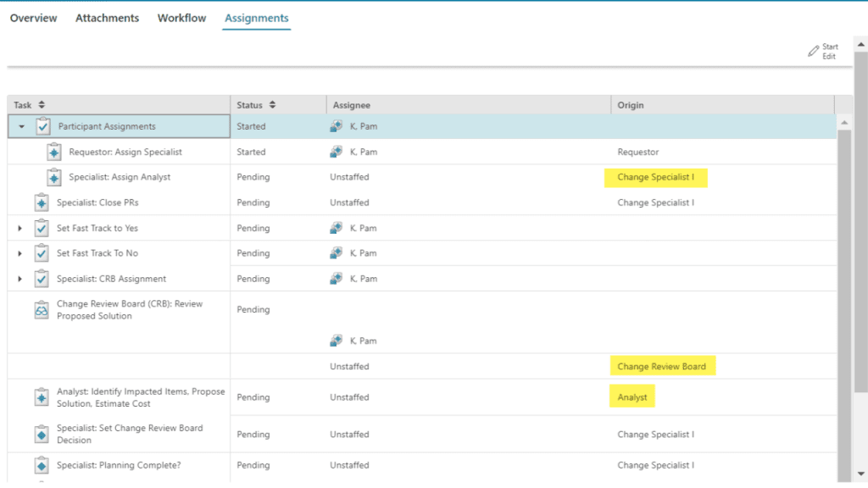Image resolution: width=868 pixels, height=488 pixels.
Task: Expand the Set Fast Track to Yes row
Action: pyautogui.click(x=20, y=229)
